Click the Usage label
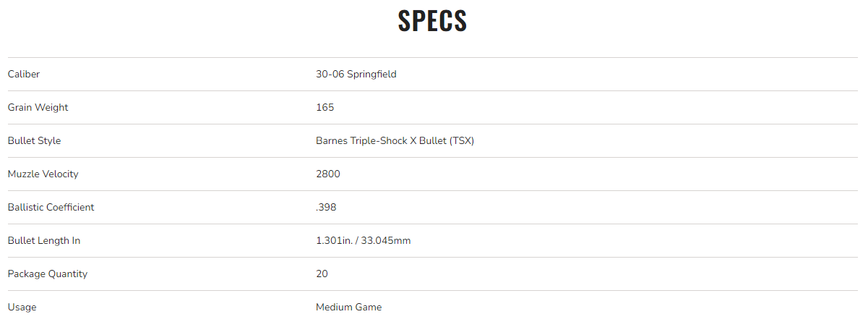The height and width of the screenshot is (322, 868). pyautogui.click(x=22, y=307)
